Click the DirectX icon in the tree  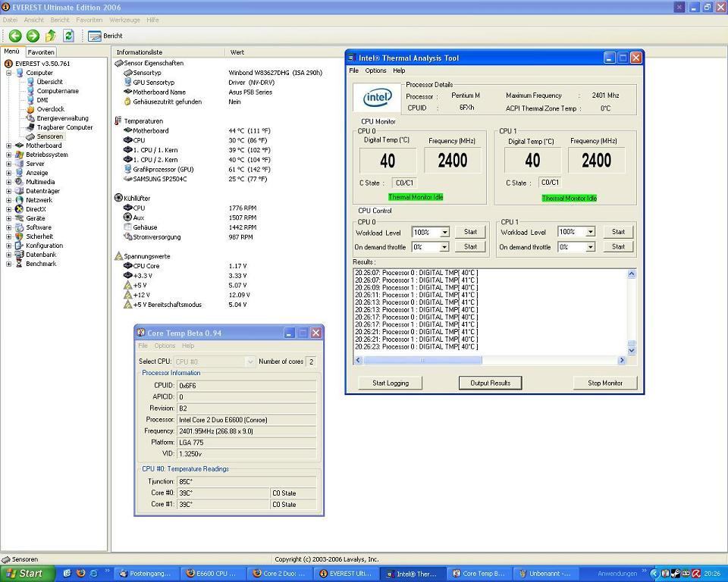[19, 209]
